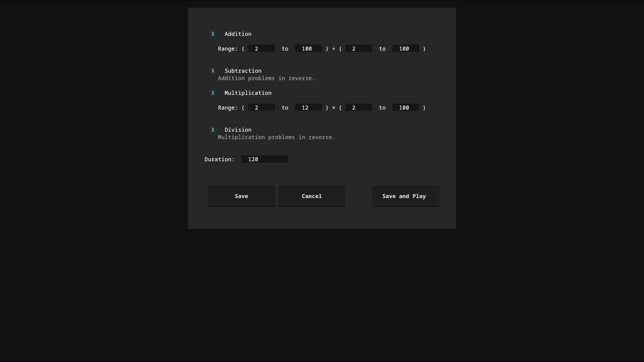Select Addition second operand maximum field
The image size is (644, 362).
click(x=406, y=49)
